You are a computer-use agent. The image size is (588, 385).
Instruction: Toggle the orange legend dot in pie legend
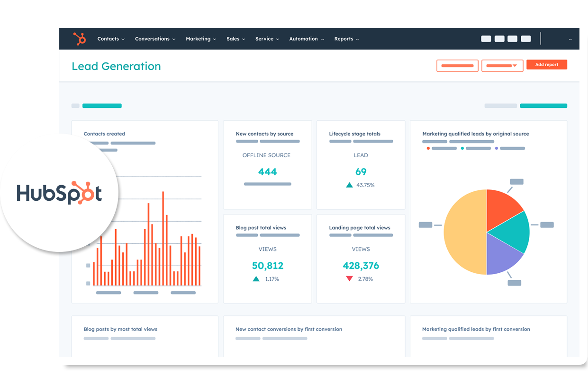pos(428,148)
